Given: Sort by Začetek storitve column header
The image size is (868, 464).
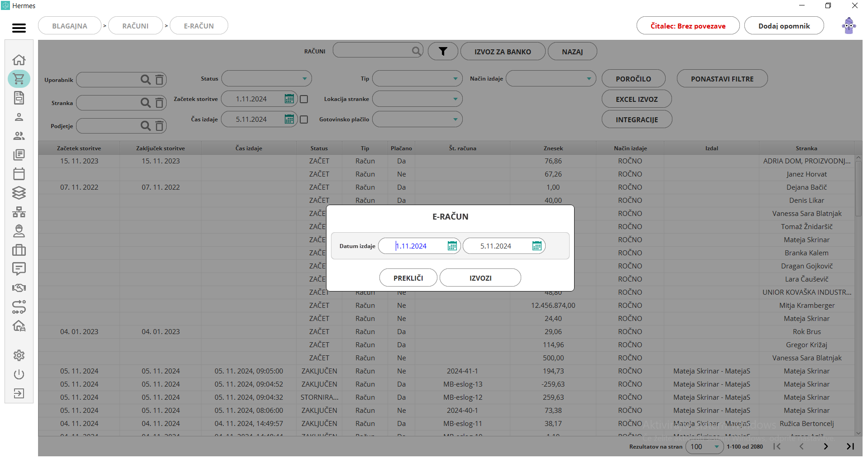Looking at the screenshot, I should click(79, 148).
